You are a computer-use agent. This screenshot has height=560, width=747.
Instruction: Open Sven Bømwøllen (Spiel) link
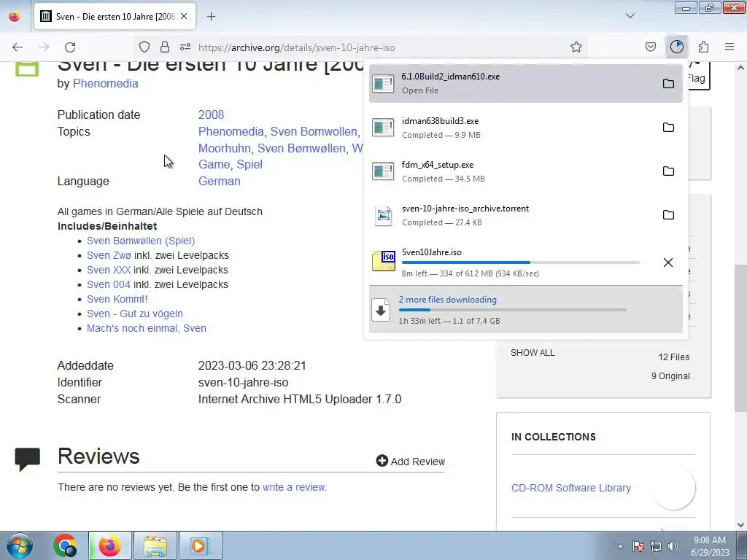[141, 241]
